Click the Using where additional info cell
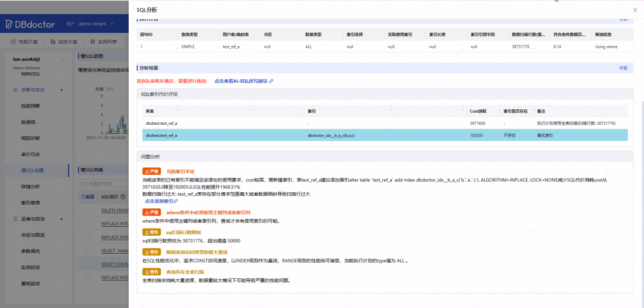The height and width of the screenshot is (308, 644). pos(606,47)
